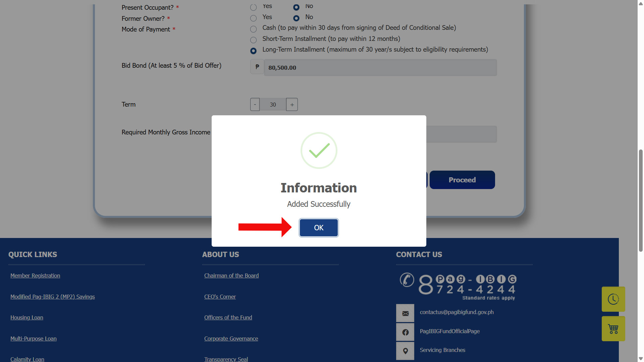The height and width of the screenshot is (362, 644).
Task: Open Multi-Purpose Loan link
Action: [34, 339]
